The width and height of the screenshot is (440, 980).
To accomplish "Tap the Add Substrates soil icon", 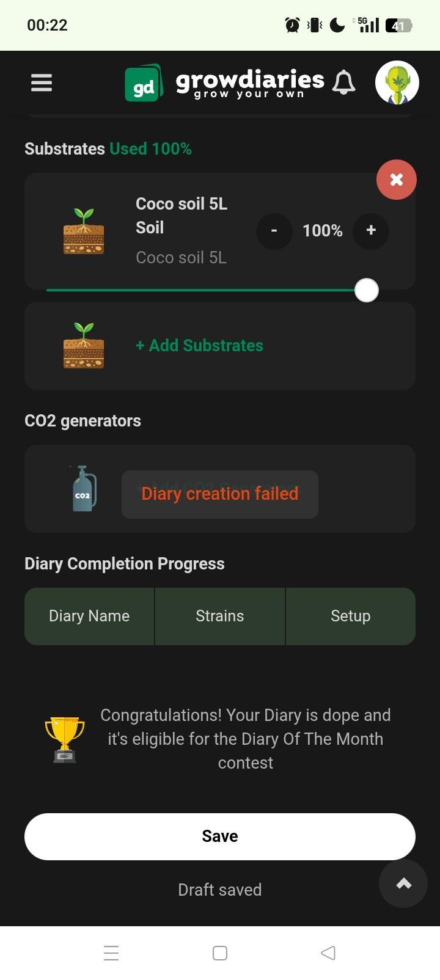I will 84,345.
